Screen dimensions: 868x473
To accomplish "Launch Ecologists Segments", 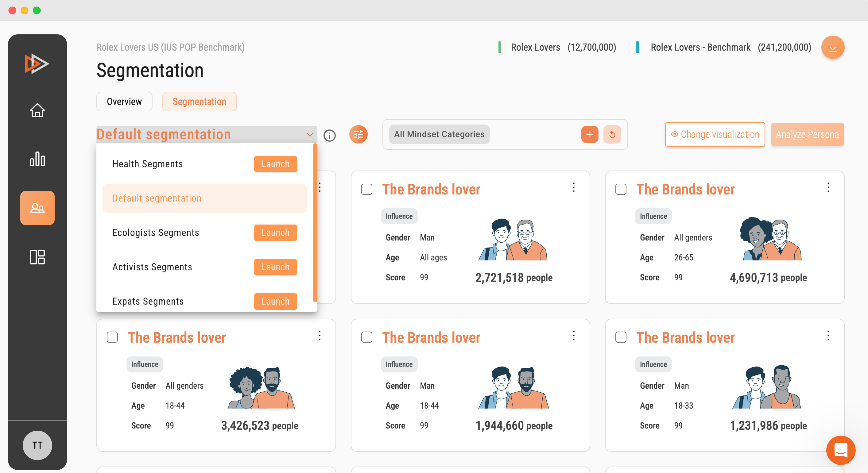I will click(275, 233).
